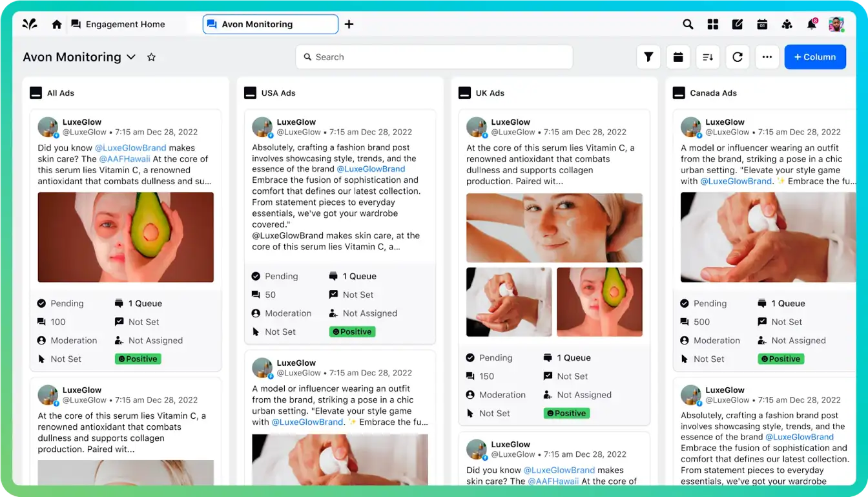This screenshot has height=497, width=868.
Task: Open the sort order button
Action: coord(708,57)
